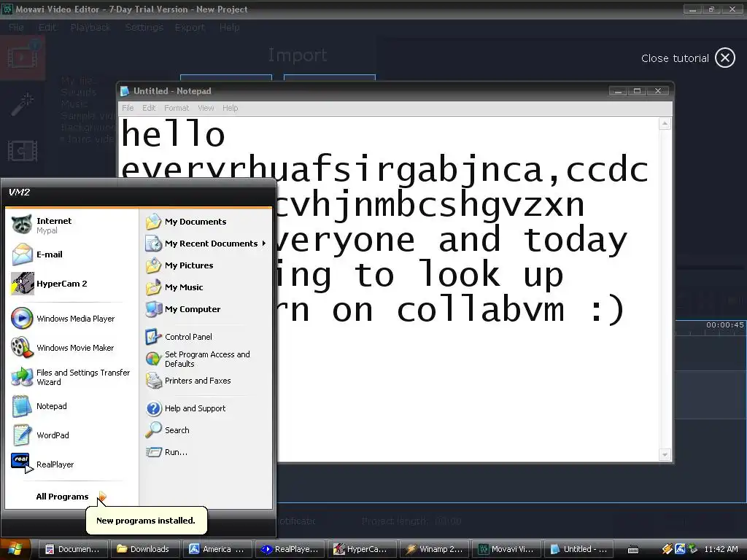Open Movavi Help menu
This screenshot has height=560, width=747.
point(229,28)
